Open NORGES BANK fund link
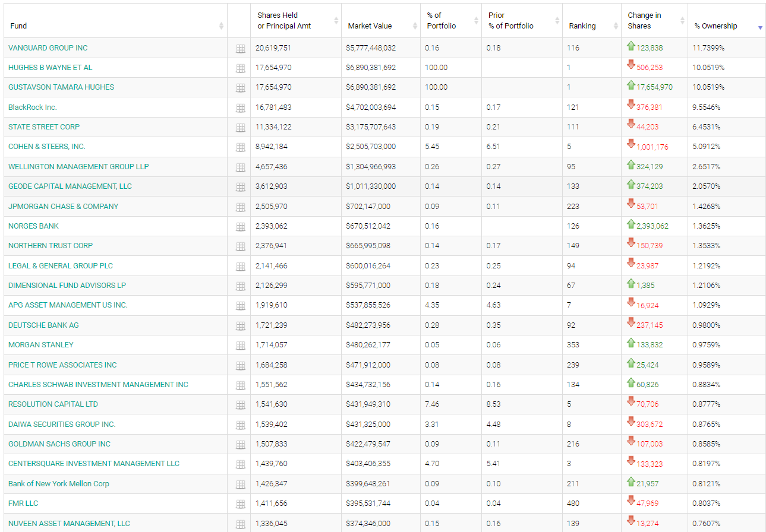 (x=34, y=226)
